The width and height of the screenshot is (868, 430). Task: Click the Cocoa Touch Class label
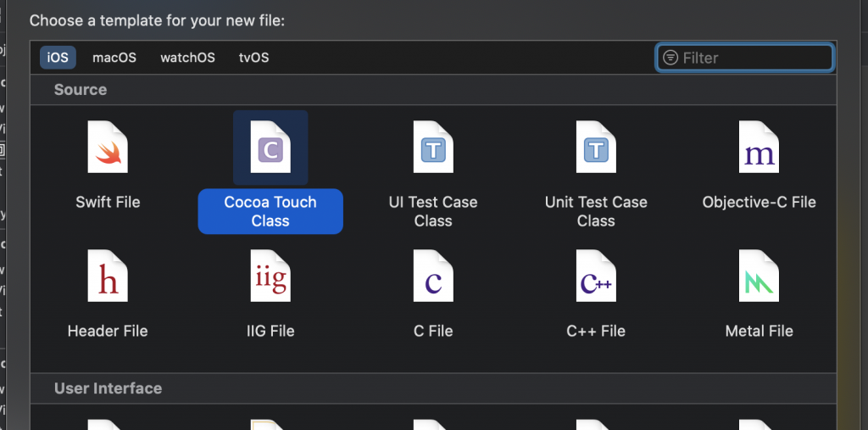270,211
